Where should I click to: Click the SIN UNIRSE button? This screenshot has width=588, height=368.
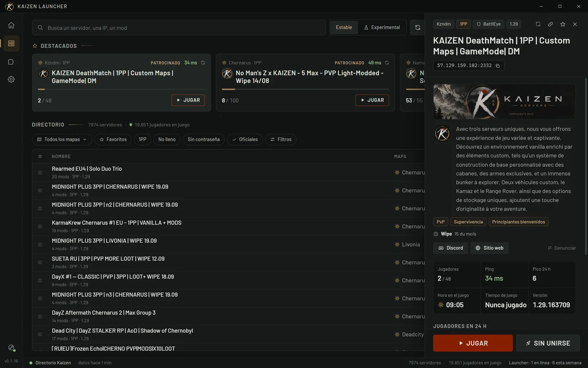pos(548,343)
